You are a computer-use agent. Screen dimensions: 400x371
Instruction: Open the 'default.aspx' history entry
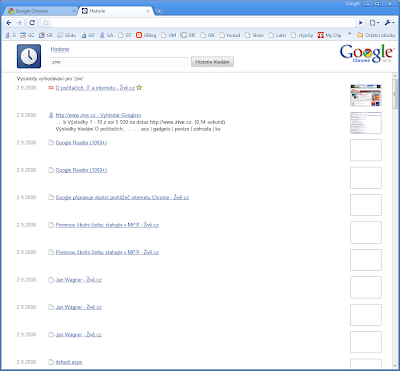point(69,362)
